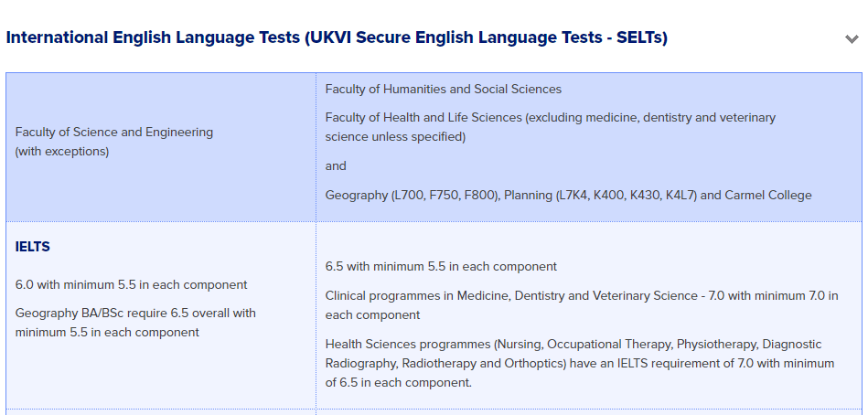Click 'minimum 5.5 in each component' under Geography
The width and height of the screenshot is (868, 415).
click(107, 333)
